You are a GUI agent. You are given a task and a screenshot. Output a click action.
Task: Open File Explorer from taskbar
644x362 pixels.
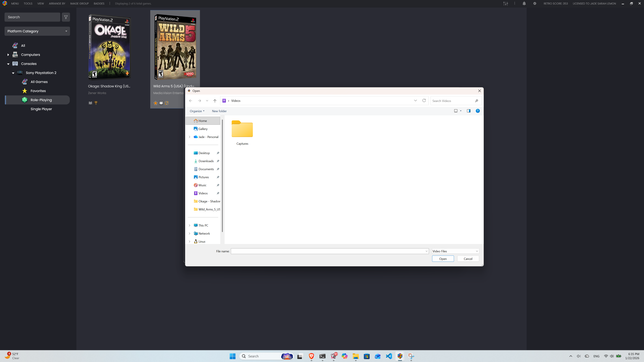coord(356,356)
